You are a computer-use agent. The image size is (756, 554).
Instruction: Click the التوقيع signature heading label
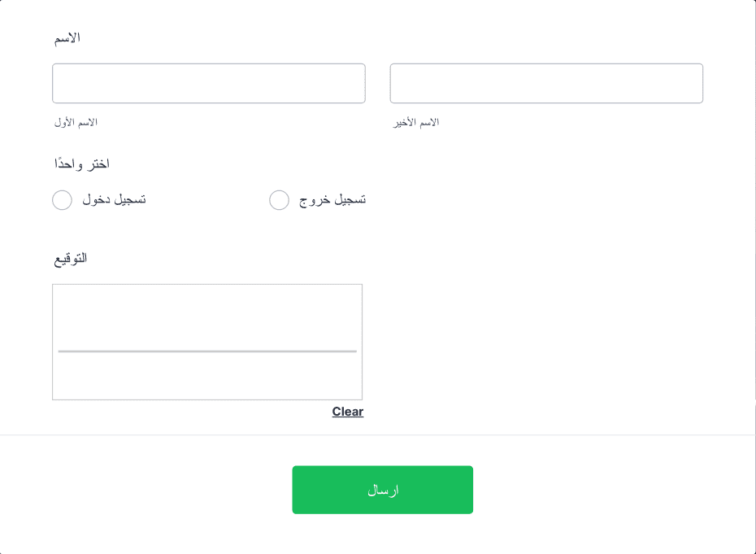click(71, 258)
